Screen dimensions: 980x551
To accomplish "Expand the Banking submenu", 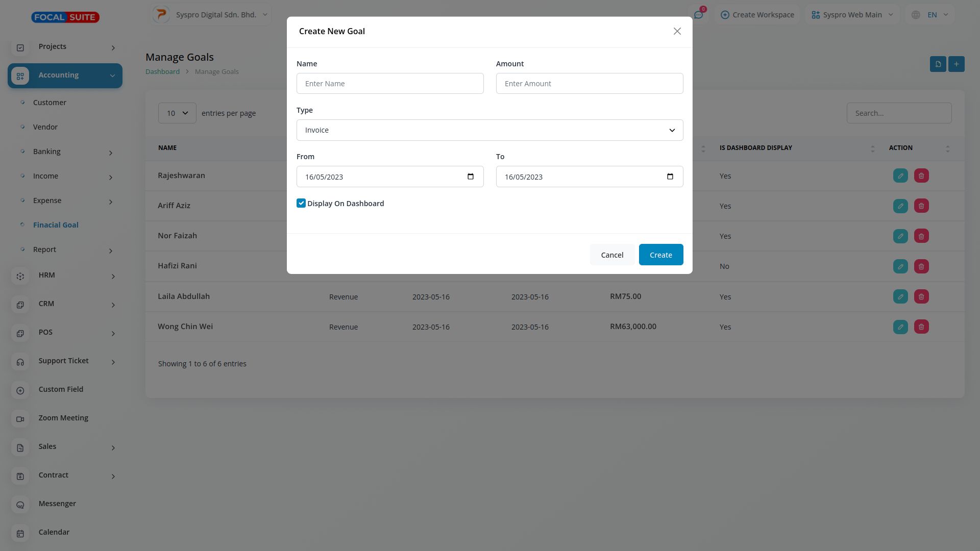I will 110,153.
